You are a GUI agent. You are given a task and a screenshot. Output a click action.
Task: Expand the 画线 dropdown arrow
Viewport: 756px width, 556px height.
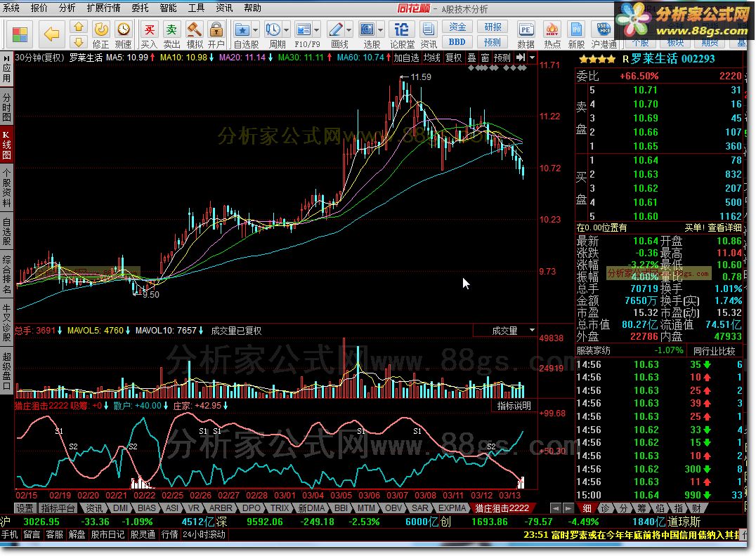coord(349,30)
